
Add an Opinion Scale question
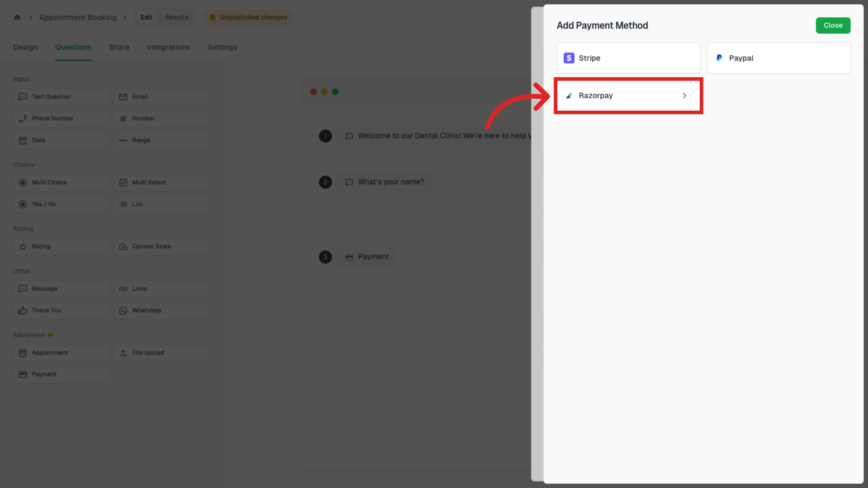[x=161, y=247]
